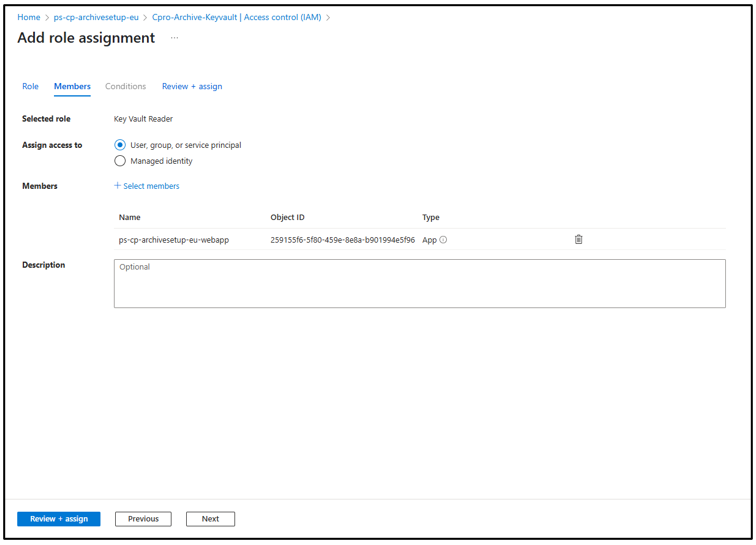Navigate to Home in the breadcrumb
The height and width of the screenshot is (545, 756).
(29, 17)
